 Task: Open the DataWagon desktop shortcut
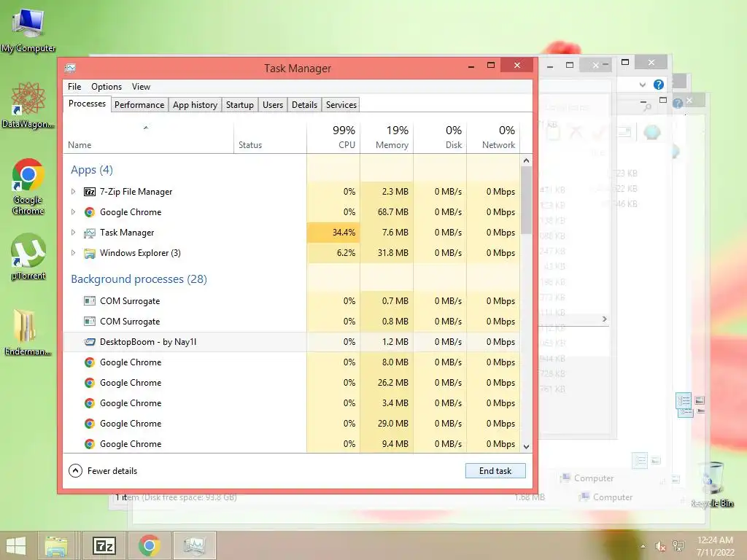(x=28, y=105)
